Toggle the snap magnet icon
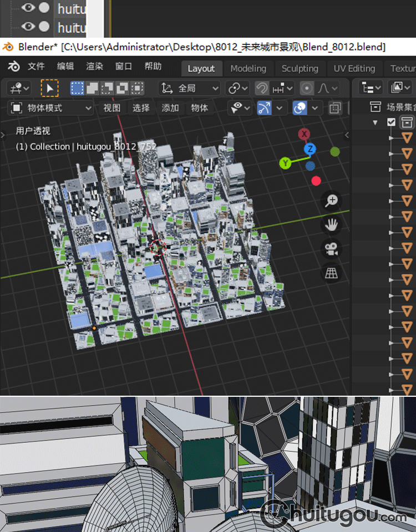The width and height of the screenshot is (416, 532). coord(262,88)
